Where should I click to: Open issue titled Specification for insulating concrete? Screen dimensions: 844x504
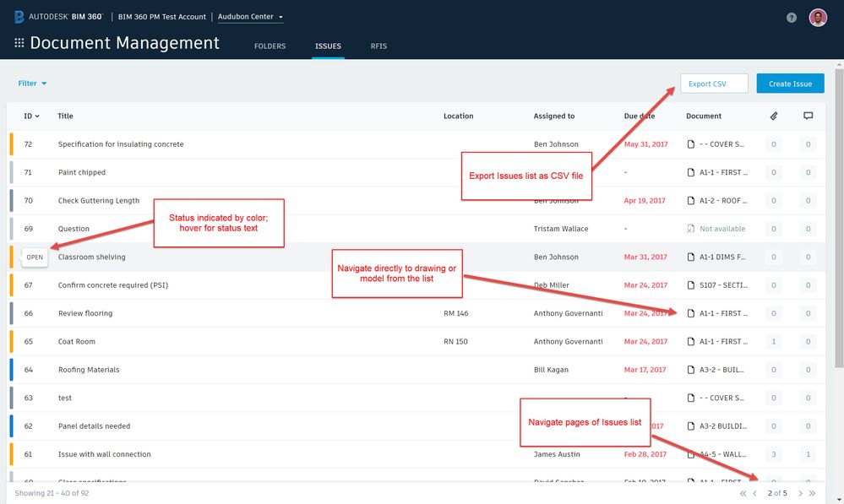(x=121, y=144)
